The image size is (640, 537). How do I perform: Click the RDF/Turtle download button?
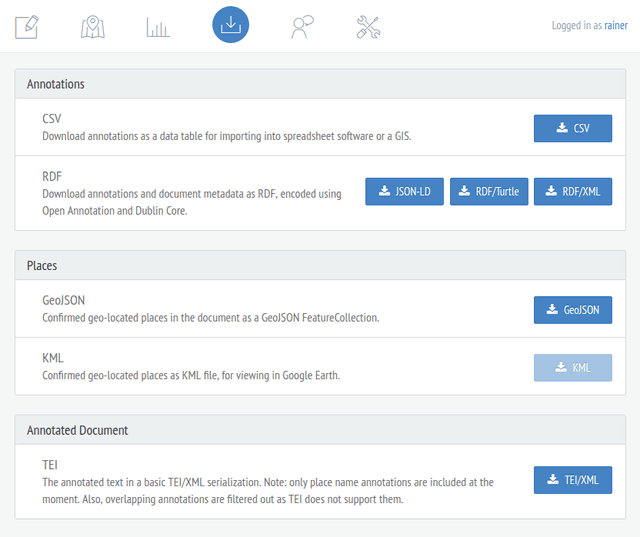(x=489, y=191)
